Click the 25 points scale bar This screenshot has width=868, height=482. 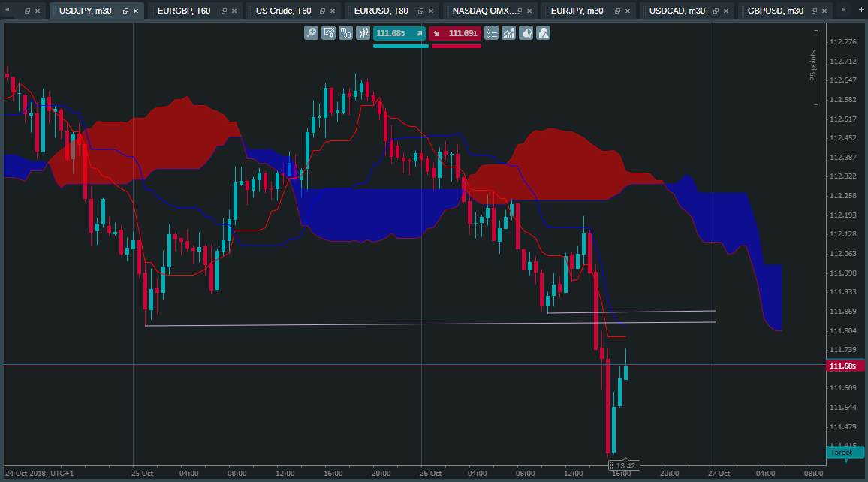pyautogui.click(x=814, y=66)
